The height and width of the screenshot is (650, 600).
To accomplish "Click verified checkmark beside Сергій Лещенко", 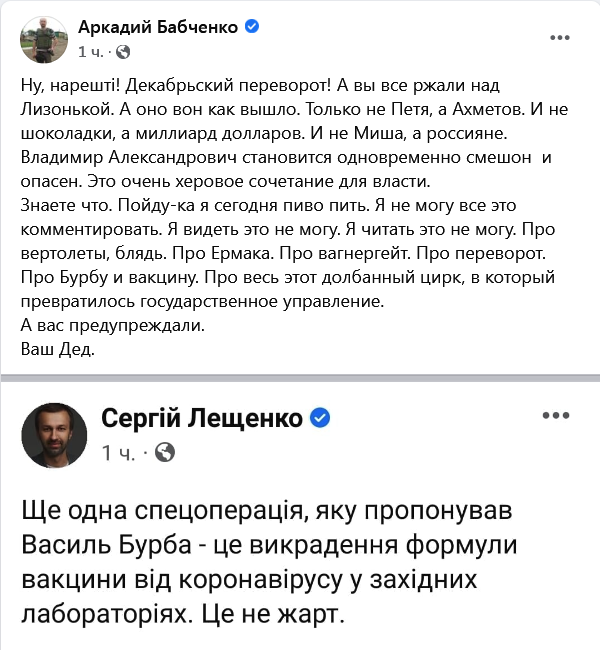I will [320, 417].
